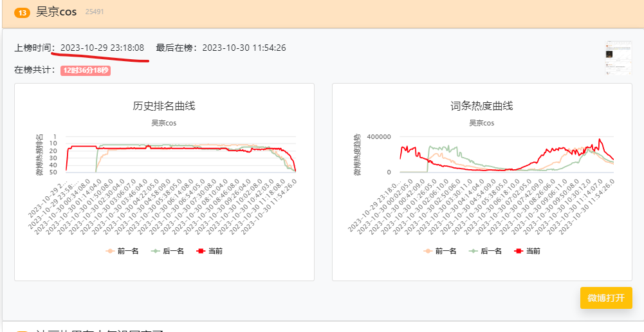Select the 上榜时间 2023-10-29 23:18:08 timestamp
Image resolution: width=644 pixels, height=332 pixels.
tap(102, 48)
